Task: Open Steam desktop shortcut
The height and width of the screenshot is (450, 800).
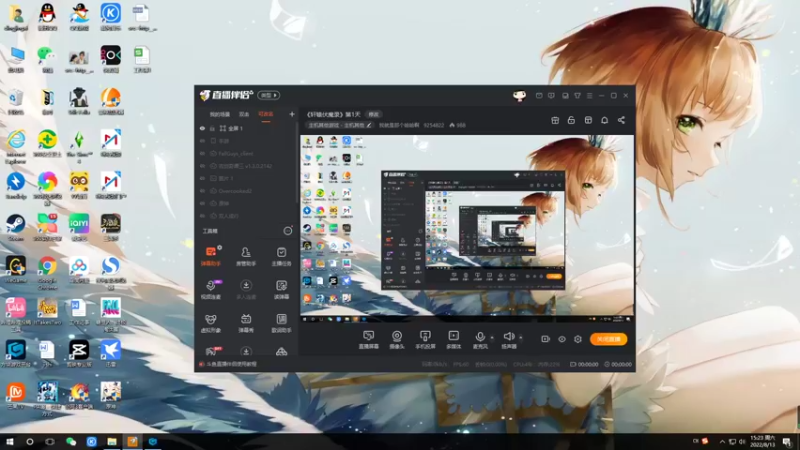Action: pos(15,228)
